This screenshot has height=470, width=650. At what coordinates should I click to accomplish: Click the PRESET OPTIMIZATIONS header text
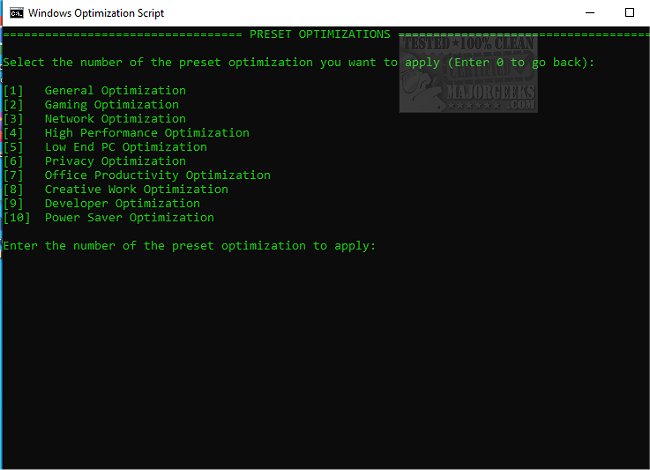(x=320, y=34)
